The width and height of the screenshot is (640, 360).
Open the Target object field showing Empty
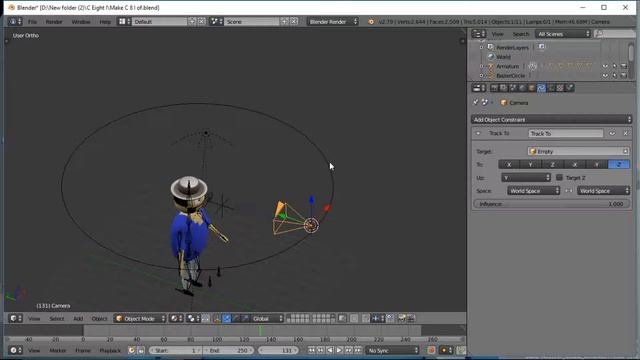(x=578, y=151)
